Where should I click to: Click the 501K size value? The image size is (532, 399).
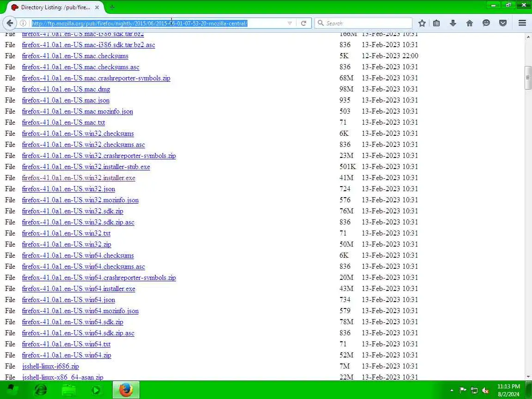[x=347, y=167]
